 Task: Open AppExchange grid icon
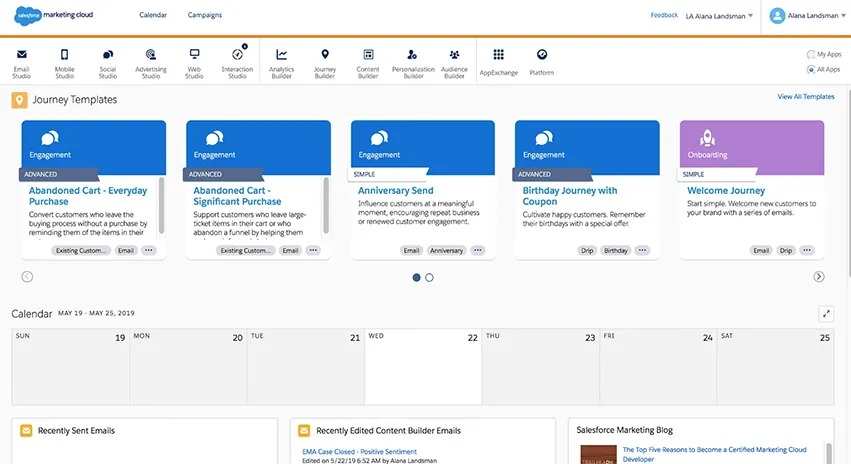point(498,54)
